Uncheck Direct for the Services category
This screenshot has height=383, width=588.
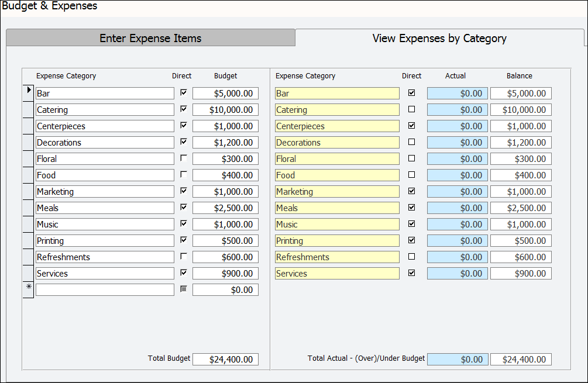tap(182, 272)
